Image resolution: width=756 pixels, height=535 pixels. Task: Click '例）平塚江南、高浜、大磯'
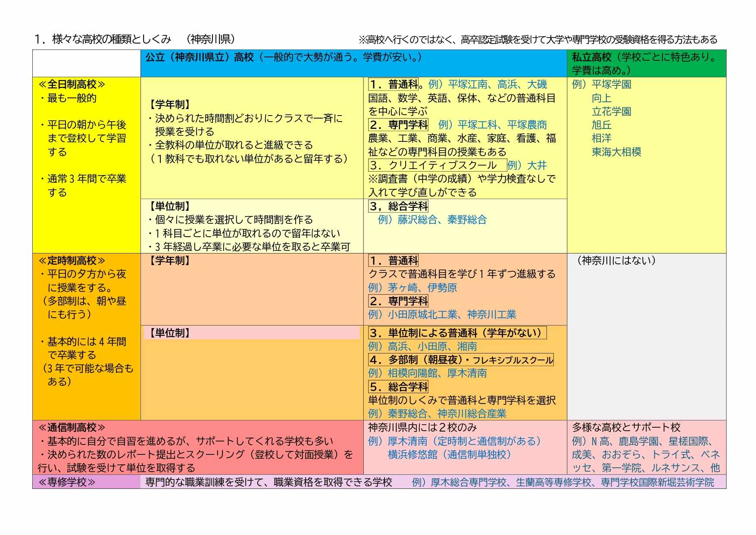coord(487,84)
